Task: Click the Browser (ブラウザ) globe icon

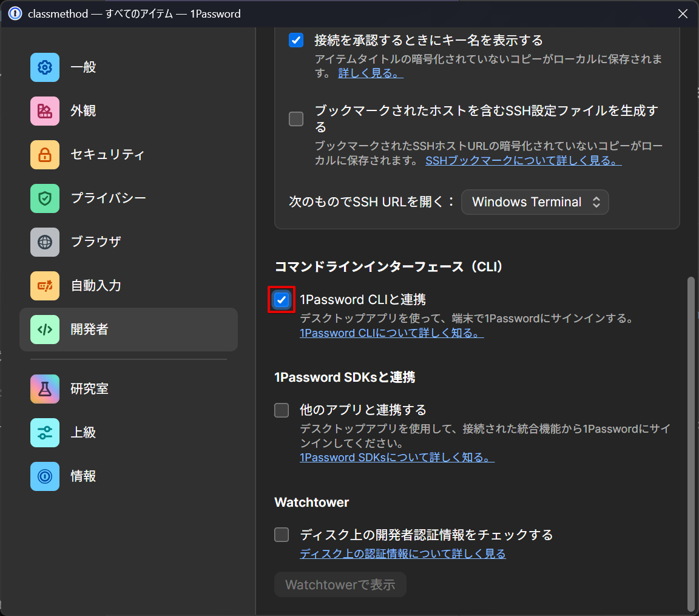Action: 45,242
